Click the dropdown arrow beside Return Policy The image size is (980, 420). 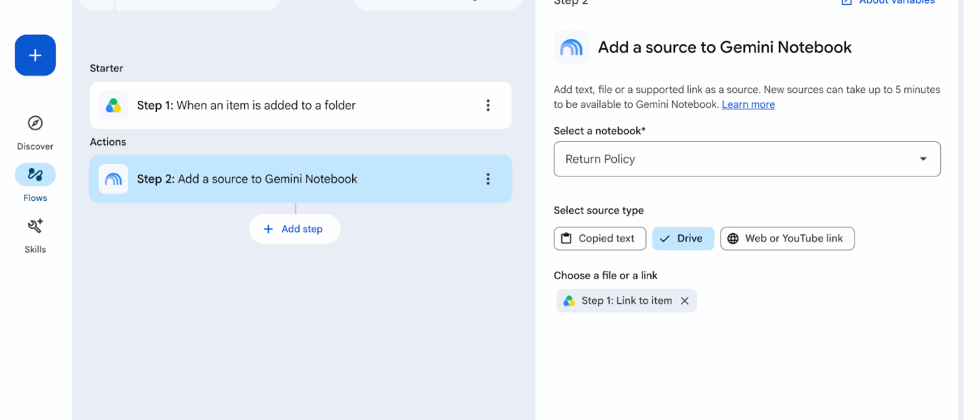[x=923, y=160]
